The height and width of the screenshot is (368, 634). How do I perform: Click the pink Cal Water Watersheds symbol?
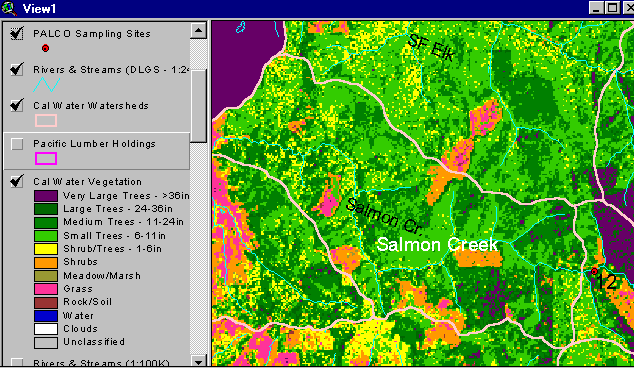[x=46, y=121]
